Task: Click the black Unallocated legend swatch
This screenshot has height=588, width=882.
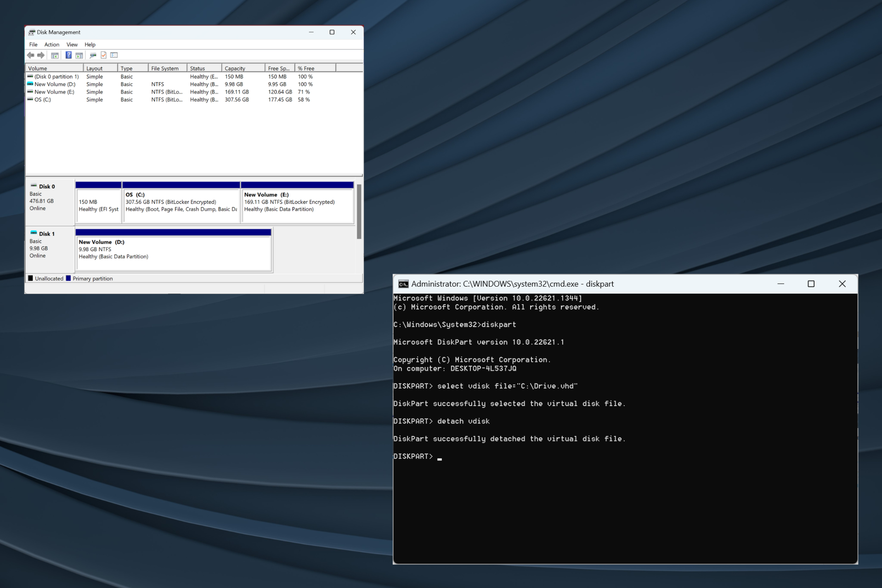Action: click(30, 278)
